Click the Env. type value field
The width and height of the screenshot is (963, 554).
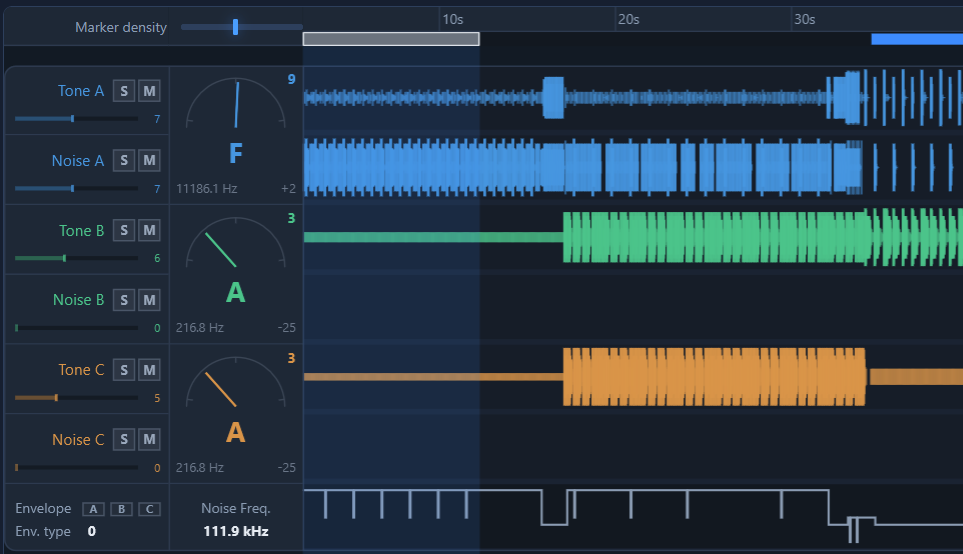[x=92, y=531]
